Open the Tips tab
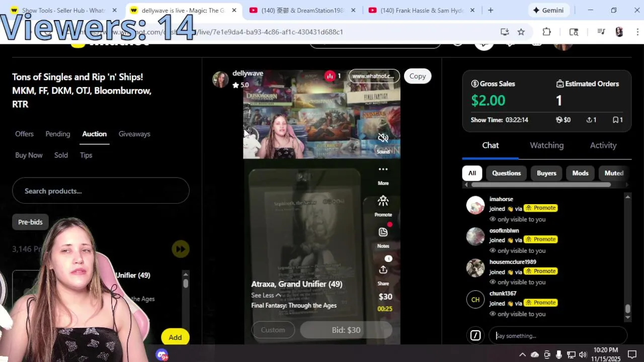The image size is (644, 362). pos(86,155)
